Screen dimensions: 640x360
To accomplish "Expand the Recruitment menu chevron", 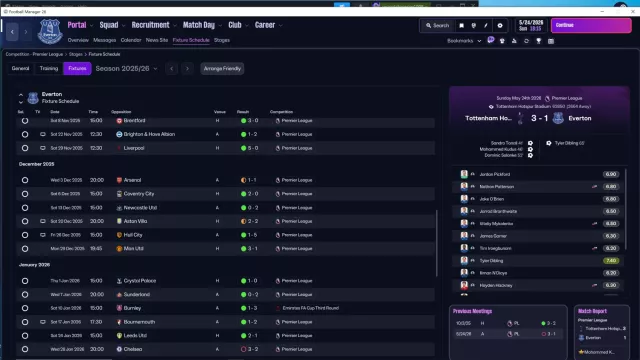I will [175, 25].
